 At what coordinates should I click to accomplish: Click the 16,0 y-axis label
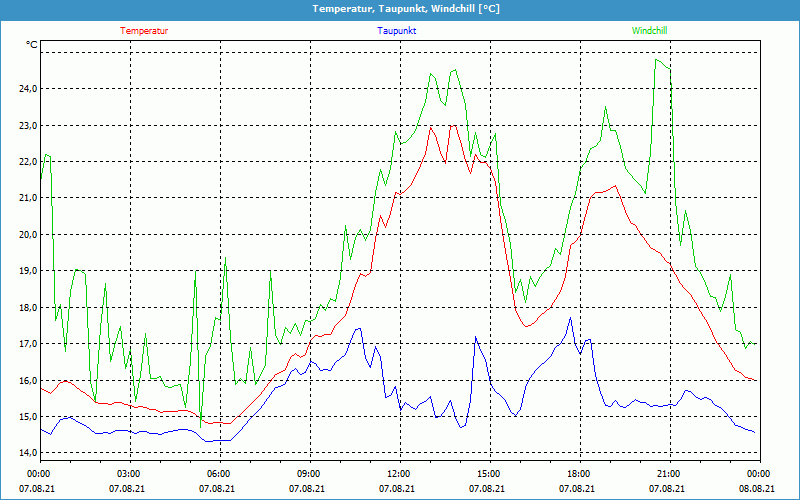coord(29,381)
